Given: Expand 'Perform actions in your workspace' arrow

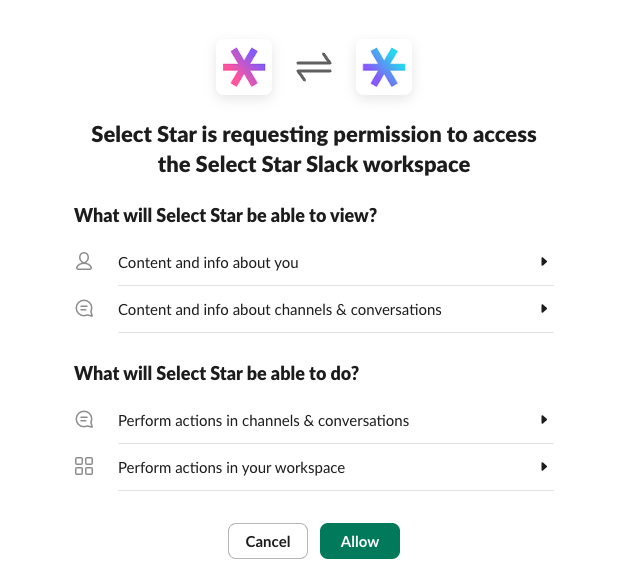Looking at the screenshot, I should point(544,467).
